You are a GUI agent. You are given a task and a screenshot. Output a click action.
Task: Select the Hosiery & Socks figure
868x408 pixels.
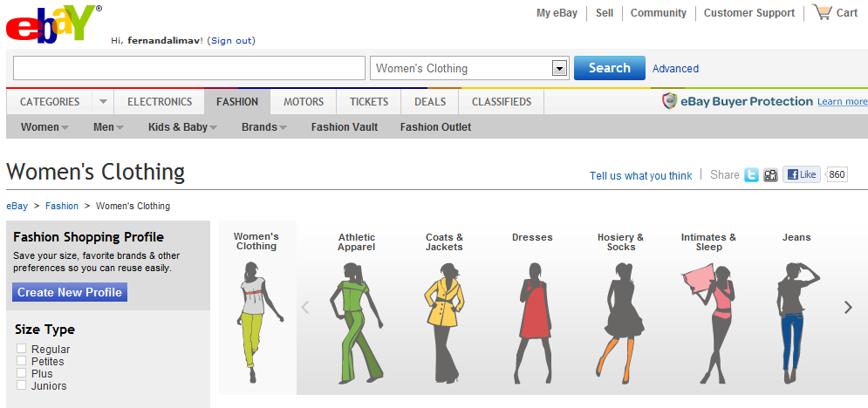[x=620, y=323]
